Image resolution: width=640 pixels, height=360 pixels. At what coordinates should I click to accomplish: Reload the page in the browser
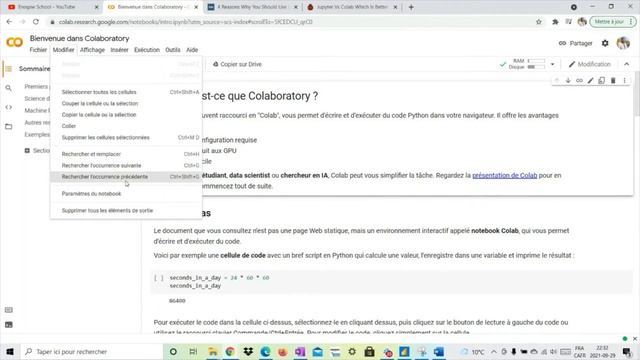36,22
